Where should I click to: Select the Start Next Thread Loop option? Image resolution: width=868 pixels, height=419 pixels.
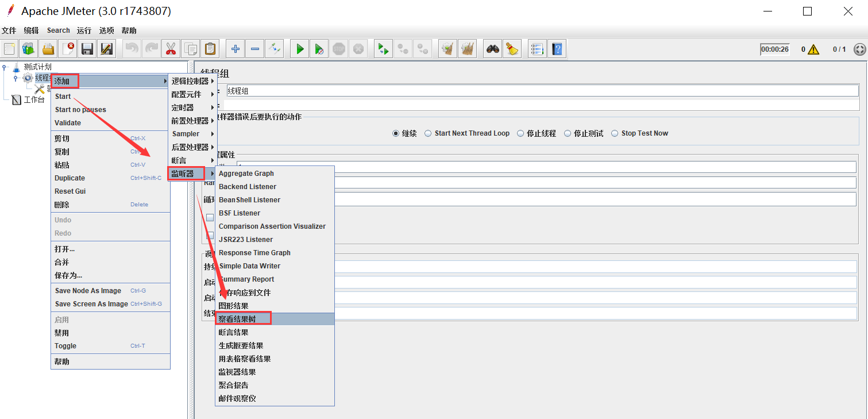429,133
